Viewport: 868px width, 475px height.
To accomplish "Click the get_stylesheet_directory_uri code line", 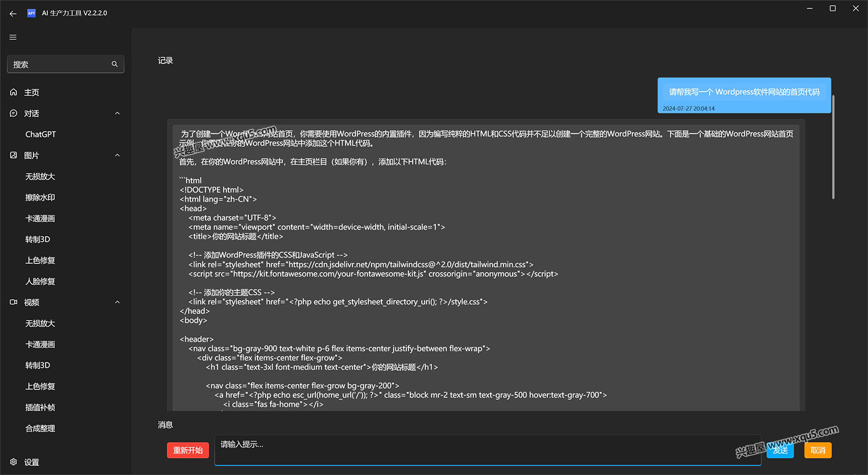I will tap(338, 302).
